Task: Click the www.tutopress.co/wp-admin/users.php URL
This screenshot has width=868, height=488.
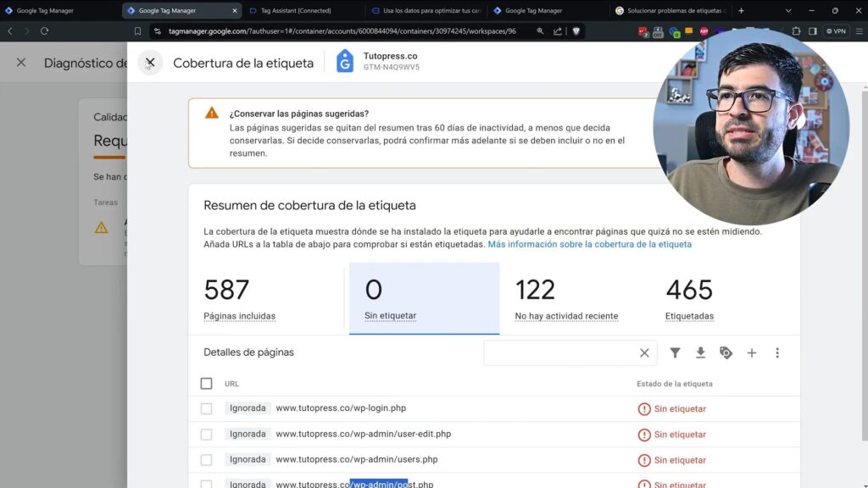Action: tap(357, 459)
